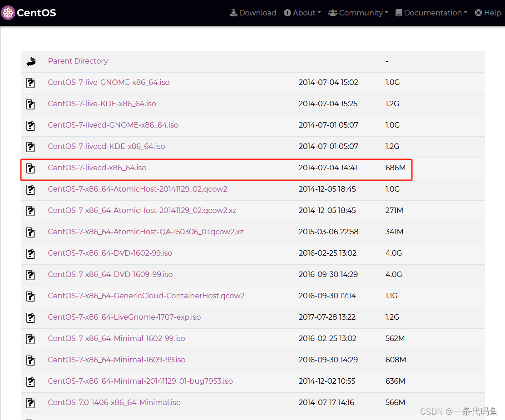The image size is (505, 420).
Task: Download CentOS-7-live-KDE-x86_64.iso
Action: (102, 104)
